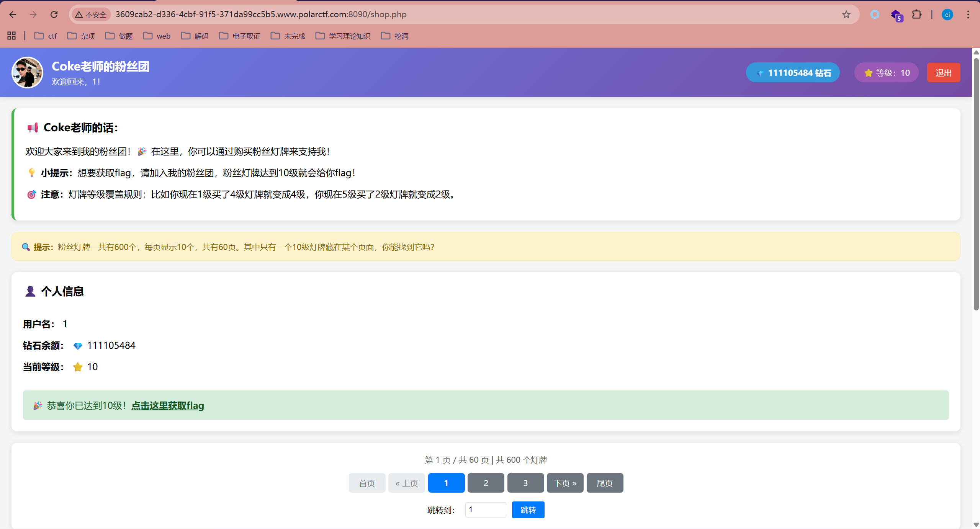Click the browser back arrow
The image size is (980, 529).
coord(13,15)
